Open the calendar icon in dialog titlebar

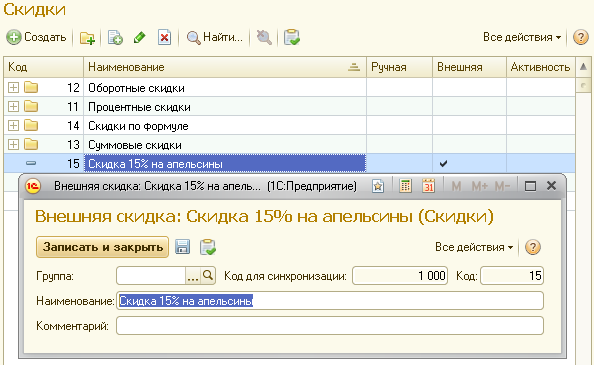click(428, 186)
